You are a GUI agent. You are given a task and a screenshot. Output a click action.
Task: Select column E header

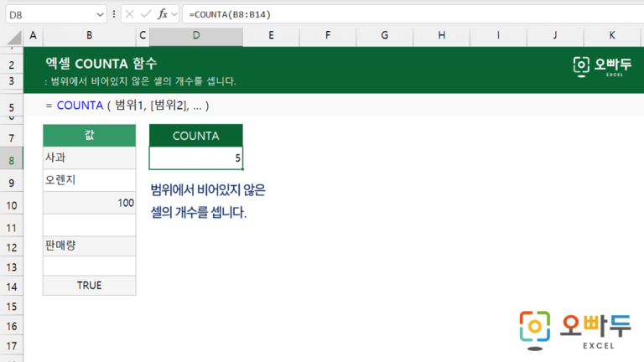[271, 36]
